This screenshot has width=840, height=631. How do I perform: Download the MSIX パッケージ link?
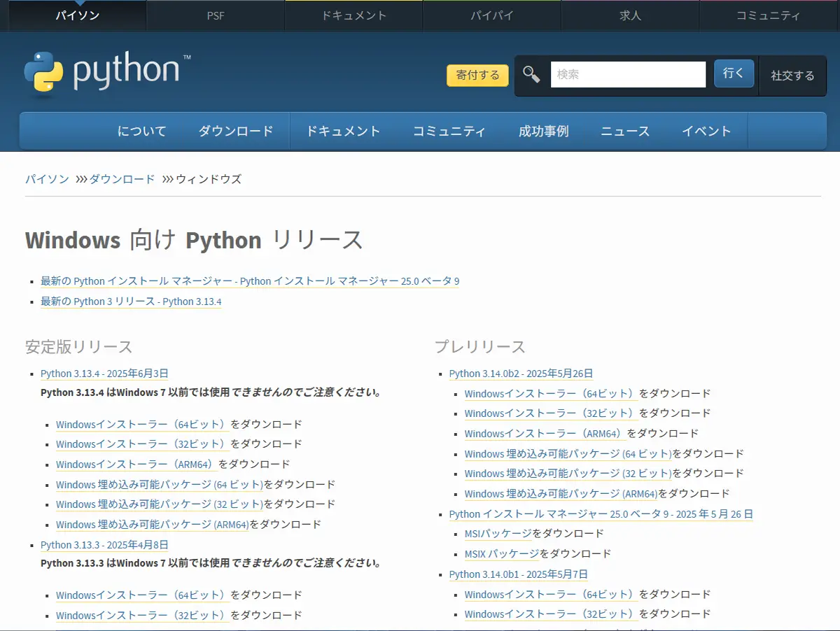coord(502,554)
